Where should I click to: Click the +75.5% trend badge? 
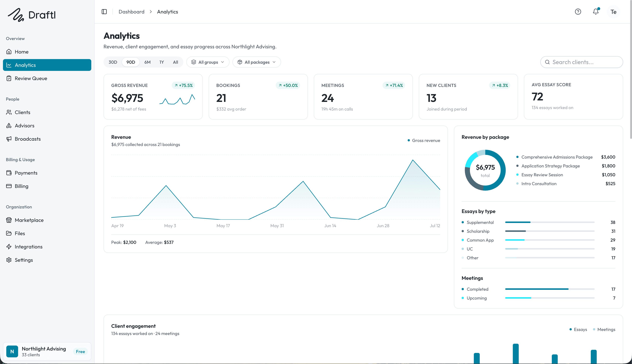(184, 85)
